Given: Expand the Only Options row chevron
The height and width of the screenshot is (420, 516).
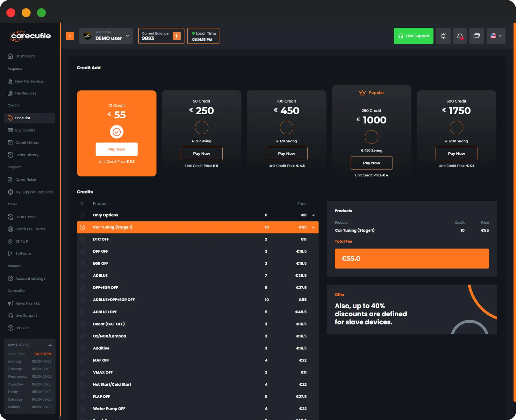Looking at the screenshot, I should tap(313, 215).
